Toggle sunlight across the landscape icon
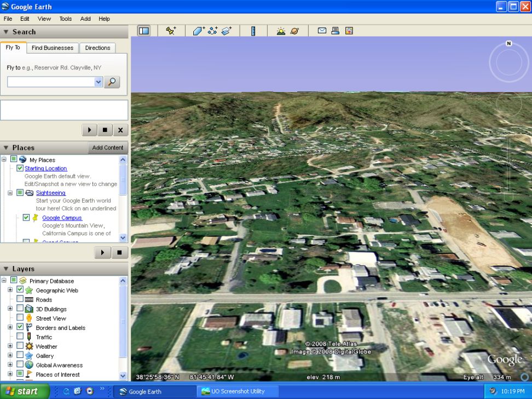532x399 pixels. [281, 31]
